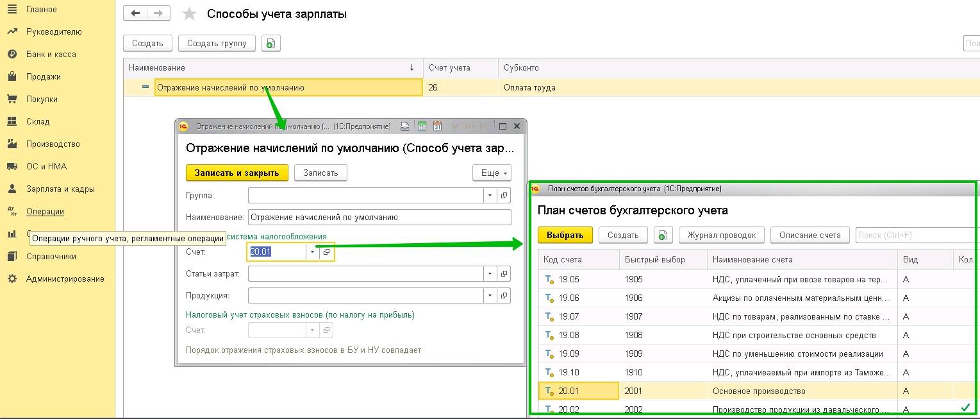Click the Справочники books icon

point(12,256)
